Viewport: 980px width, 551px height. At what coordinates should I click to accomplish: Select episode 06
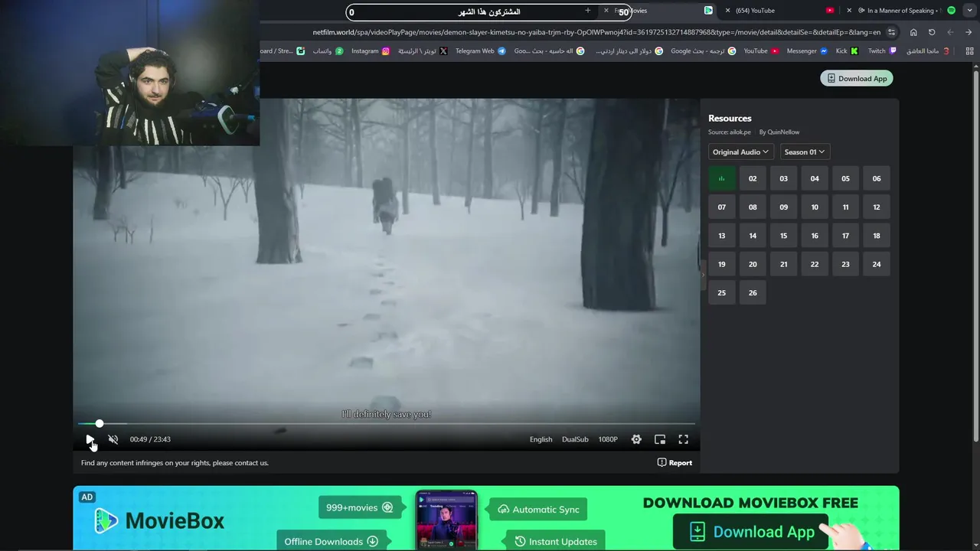coord(877,178)
